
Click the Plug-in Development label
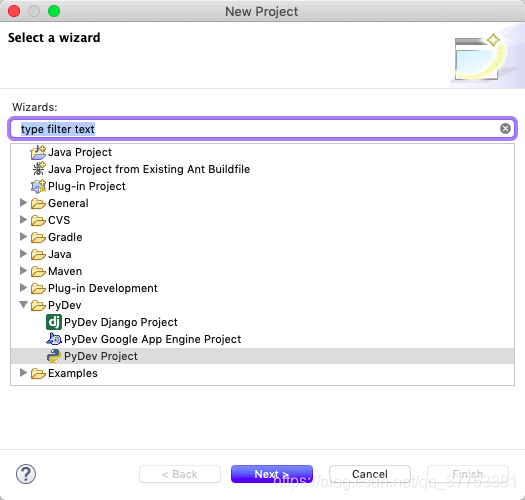coord(102,288)
